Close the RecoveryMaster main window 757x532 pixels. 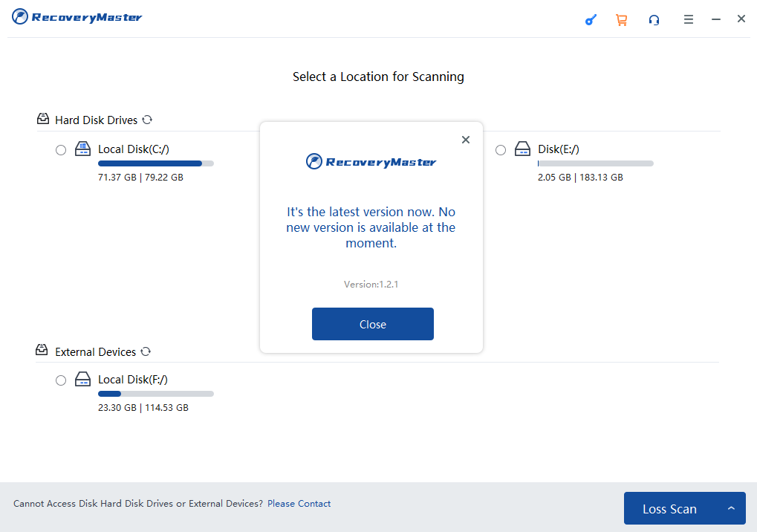(x=741, y=19)
